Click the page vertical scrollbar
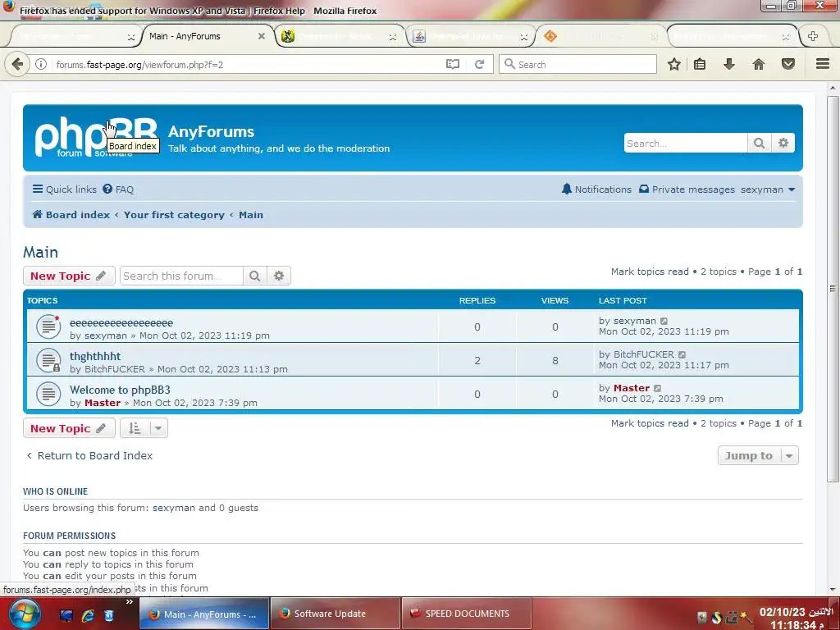The height and width of the screenshot is (630, 840). pos(833,290)
